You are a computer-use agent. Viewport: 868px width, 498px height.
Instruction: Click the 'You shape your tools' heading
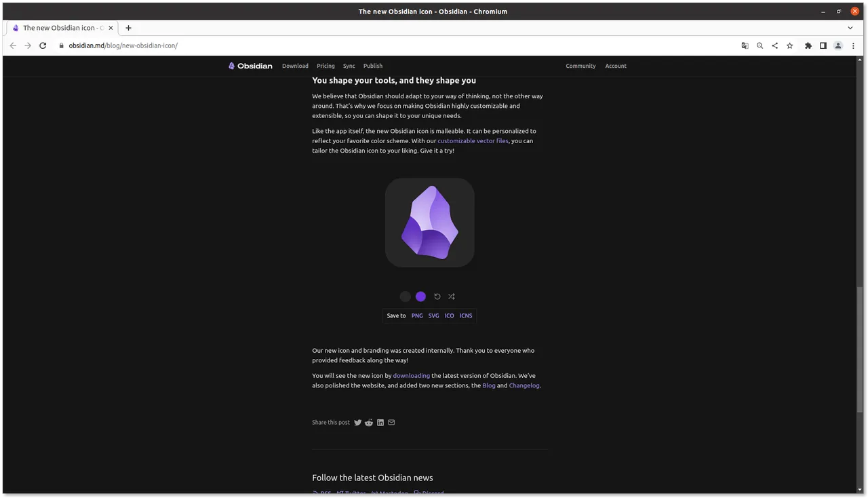[394, 80]
